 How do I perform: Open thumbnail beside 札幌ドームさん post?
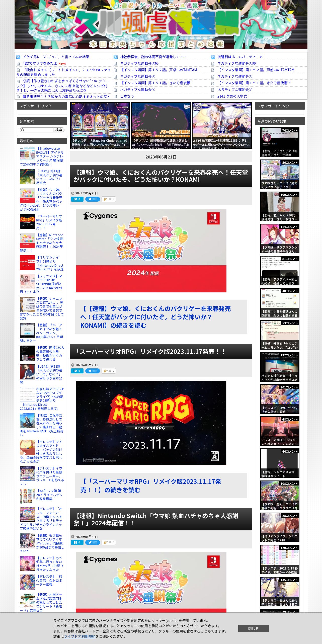coord(27,600)
